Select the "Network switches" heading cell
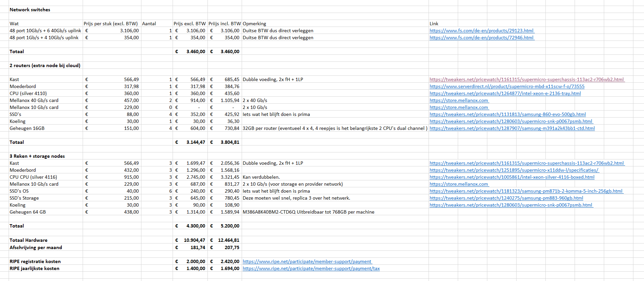The height and width of the screenshot is (281, 644). 30,10
